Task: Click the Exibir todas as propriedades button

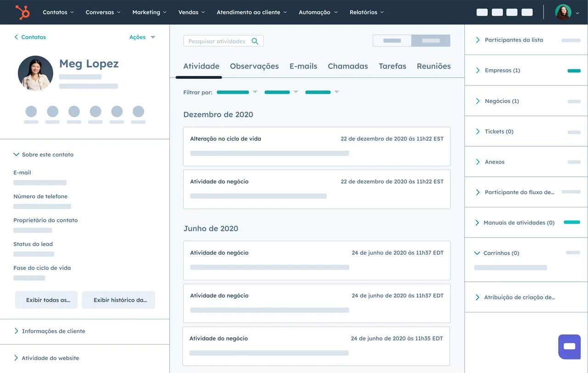Action: coord(46,300)
